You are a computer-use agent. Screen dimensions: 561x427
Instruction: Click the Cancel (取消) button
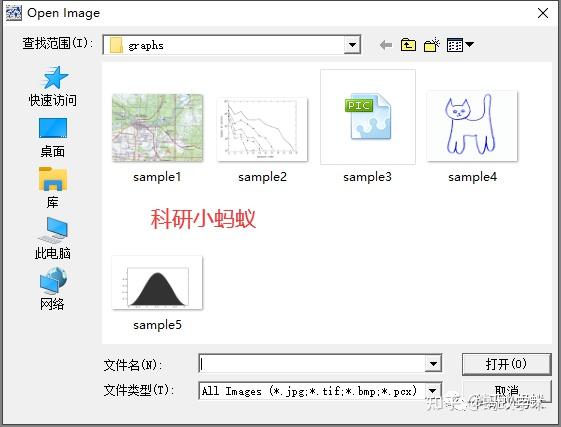[x=506, y=391]
